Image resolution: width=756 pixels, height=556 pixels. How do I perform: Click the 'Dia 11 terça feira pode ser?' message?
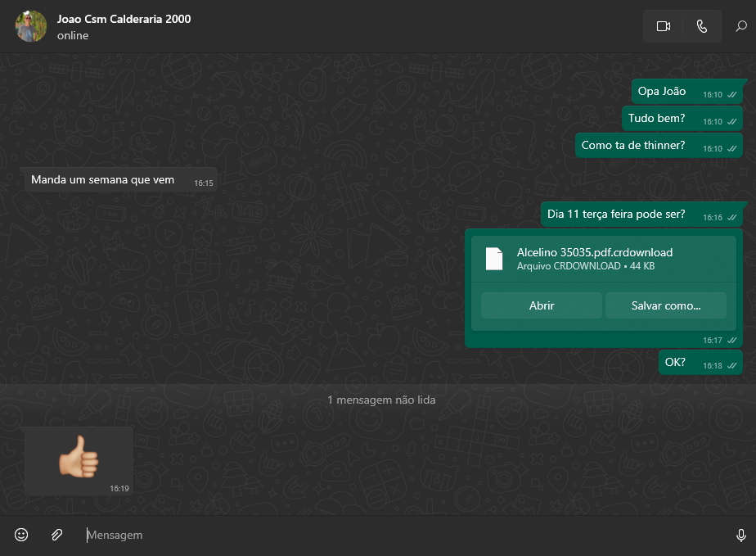[616, 215]
